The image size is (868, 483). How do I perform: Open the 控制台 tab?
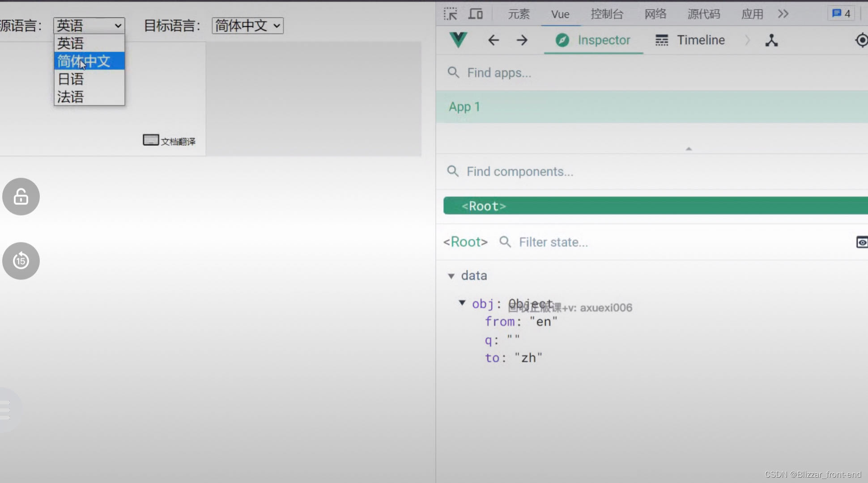tap(607, 14)
